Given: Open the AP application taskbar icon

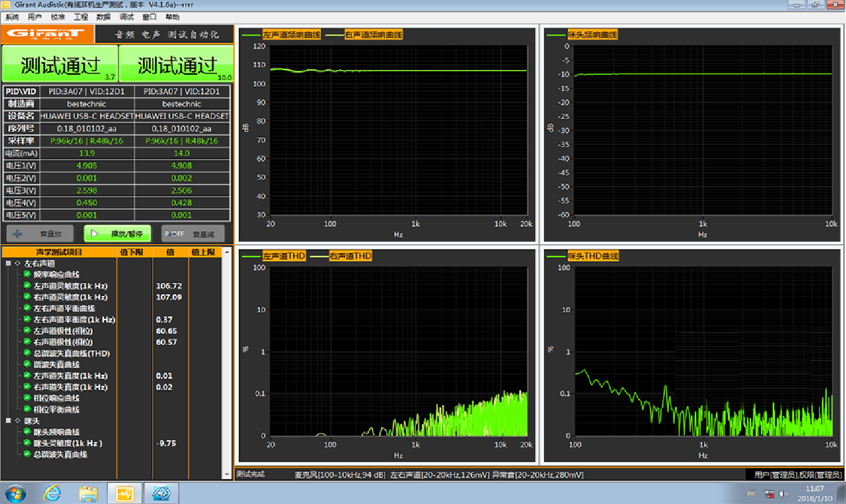Looking at the screenshot, I should (161, 493).
